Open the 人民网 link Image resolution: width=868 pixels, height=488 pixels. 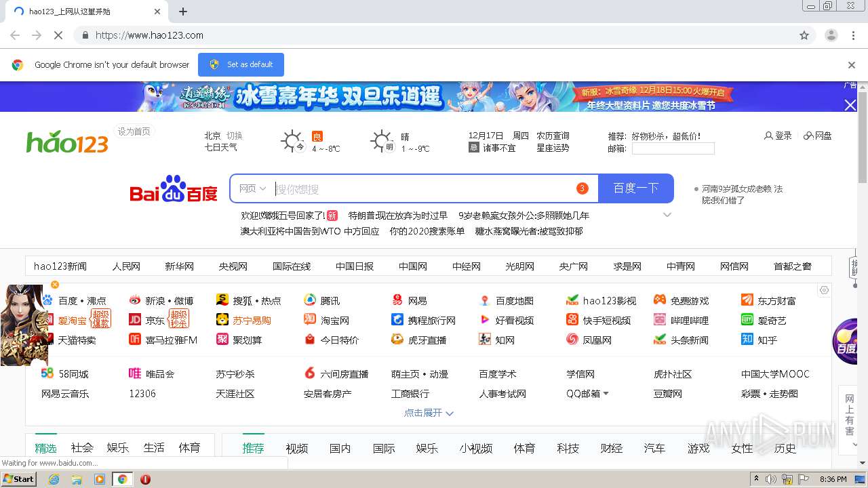126,266
